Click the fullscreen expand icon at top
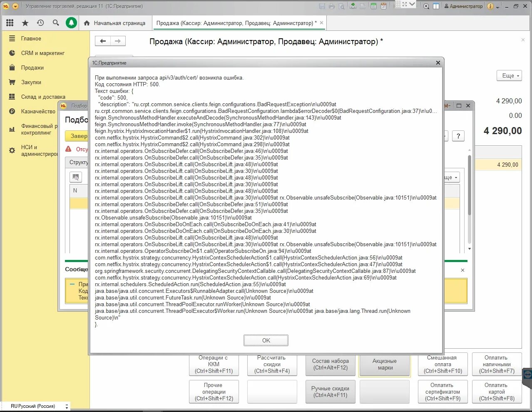The image size is (532, 412). 405,4
